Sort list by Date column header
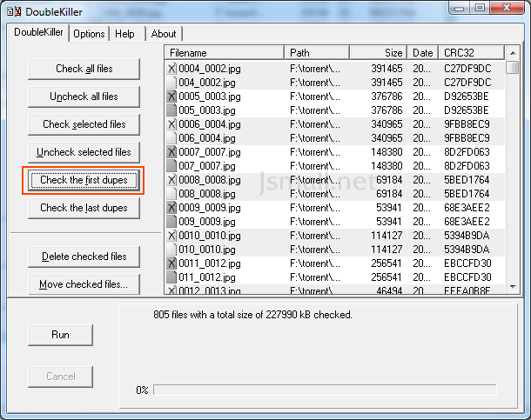The width and height of the screenshot is (531, 420). [423, 53]
